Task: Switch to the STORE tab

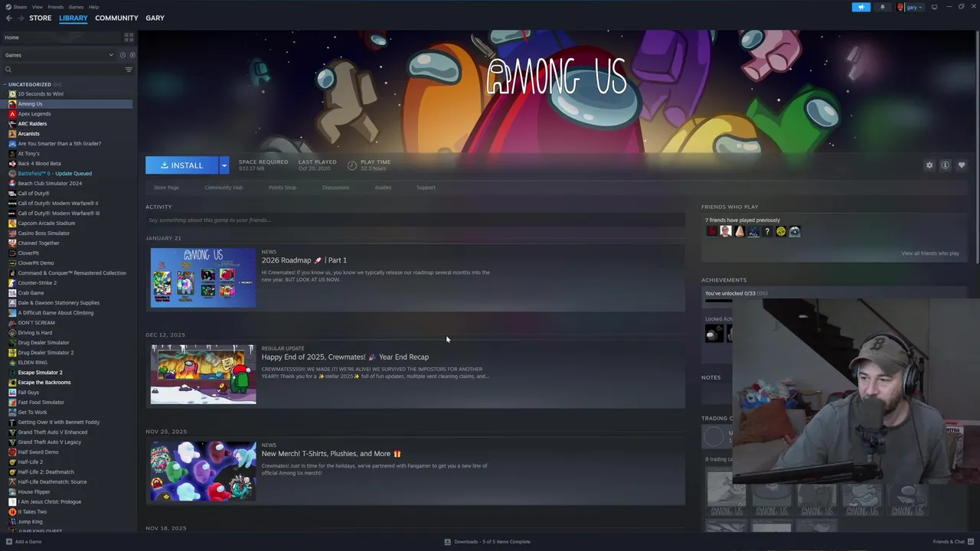Action: [x=41, y=18]
